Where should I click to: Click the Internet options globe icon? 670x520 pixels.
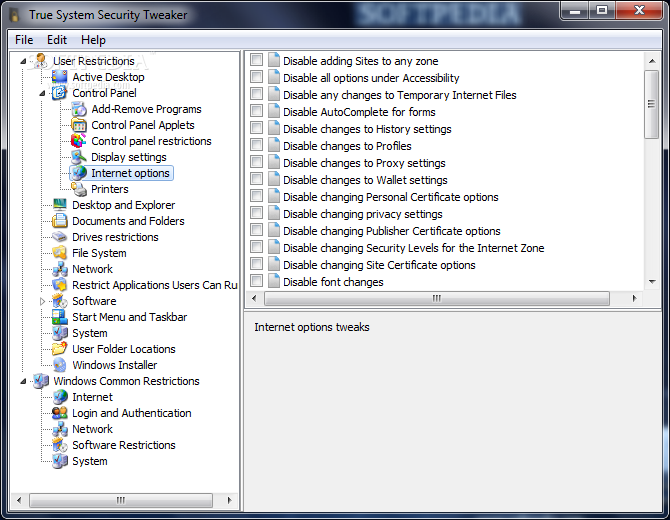pyautogui.click(x=79, y=173)
